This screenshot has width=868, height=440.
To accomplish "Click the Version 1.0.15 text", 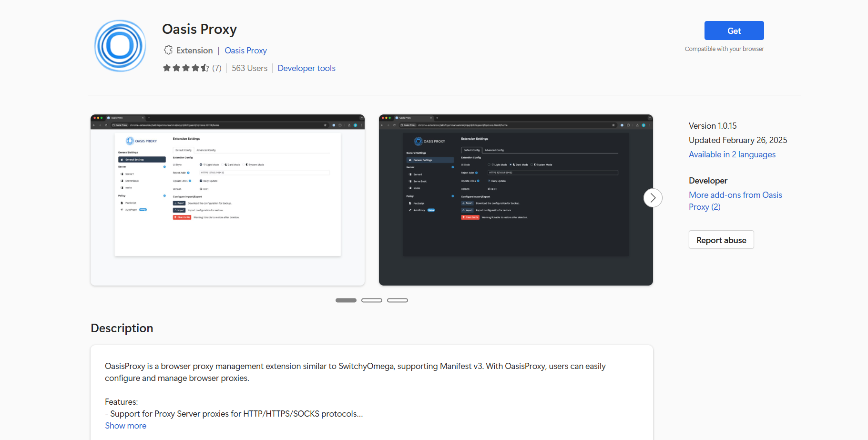I will click(x=713, y=126).
